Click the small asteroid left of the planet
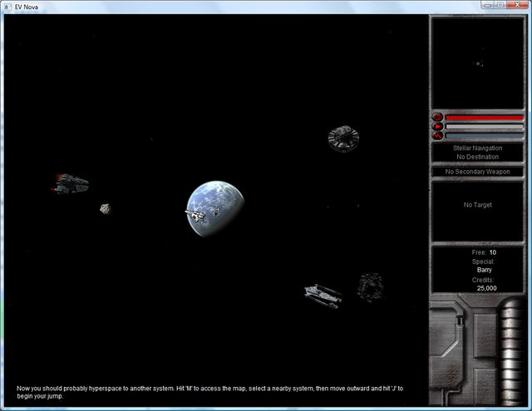The height and width of the screenshot is (411, 532). pyautogui.click(x=106, y=208)
